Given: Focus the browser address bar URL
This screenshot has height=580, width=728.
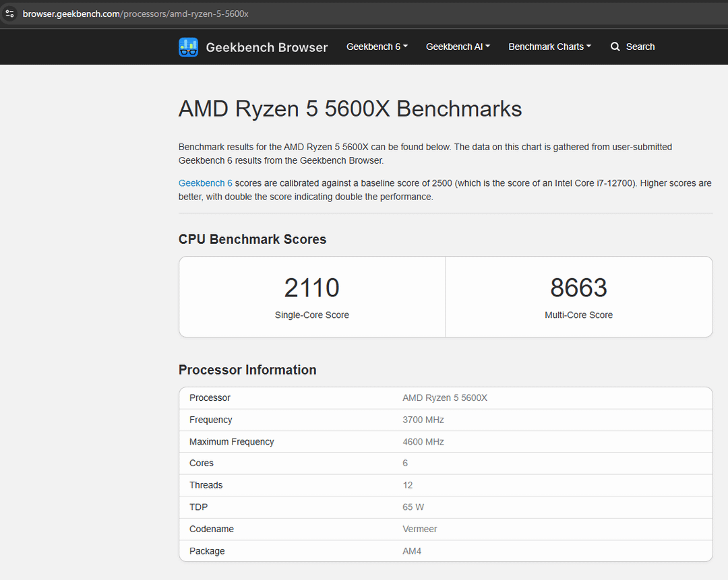Looking at the screenshot, I should [x=135, y=13].
